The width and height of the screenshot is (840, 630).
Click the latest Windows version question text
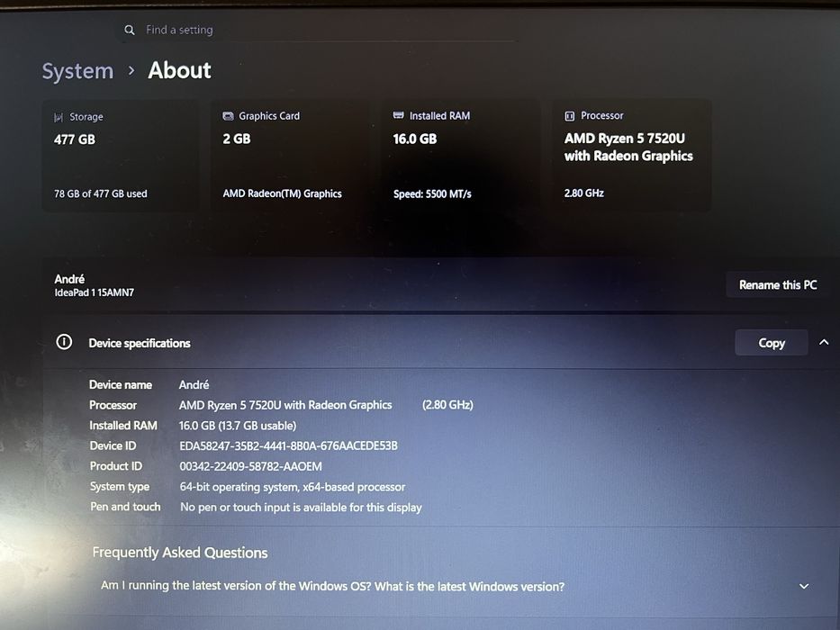click(x=333, y=586)
